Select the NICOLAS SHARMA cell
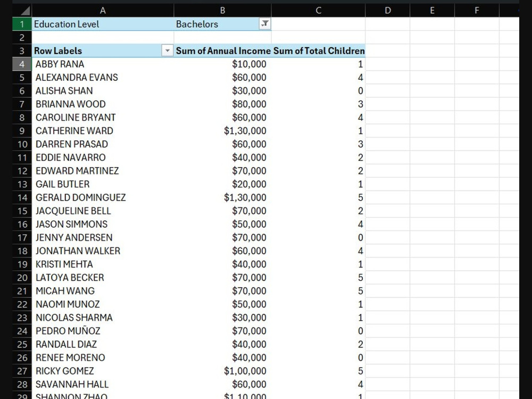 [x=103, y=318]
